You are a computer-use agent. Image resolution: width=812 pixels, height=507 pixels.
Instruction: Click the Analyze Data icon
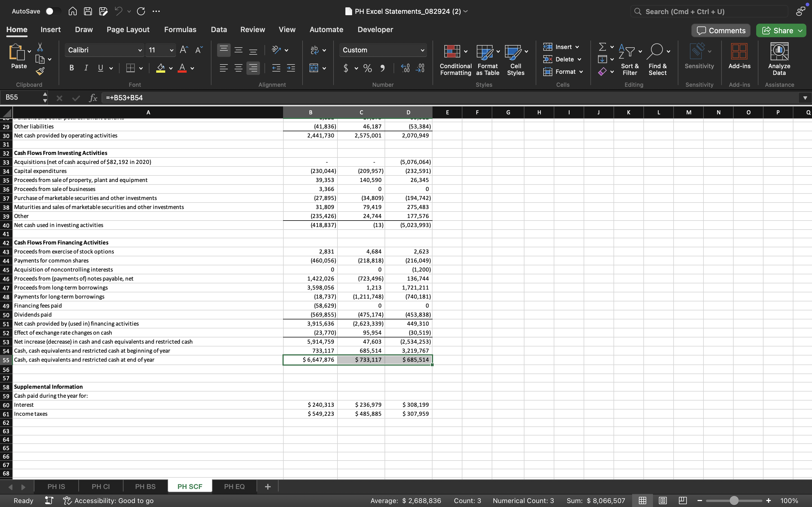tap(779, 52)
